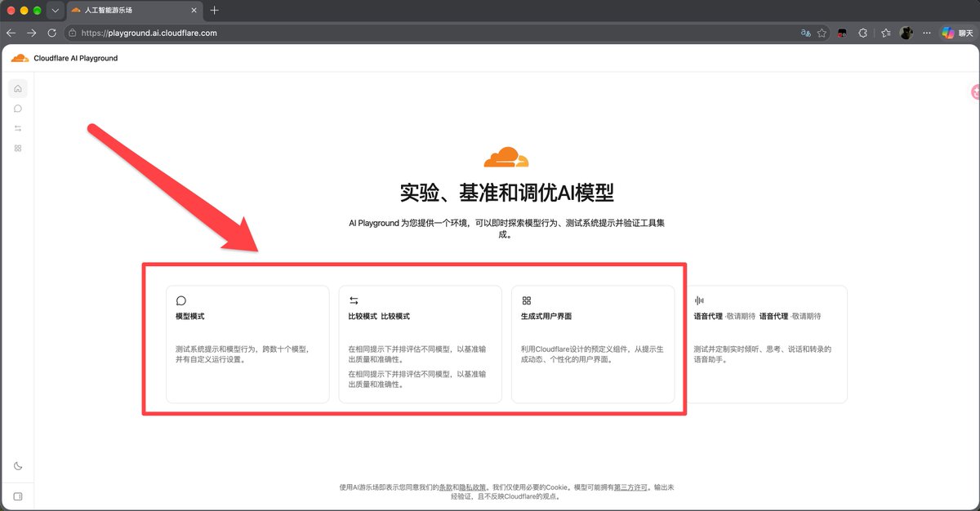
Task: Click the grid icon on 生成式用户界面 card
Action: tap(527, 300)
